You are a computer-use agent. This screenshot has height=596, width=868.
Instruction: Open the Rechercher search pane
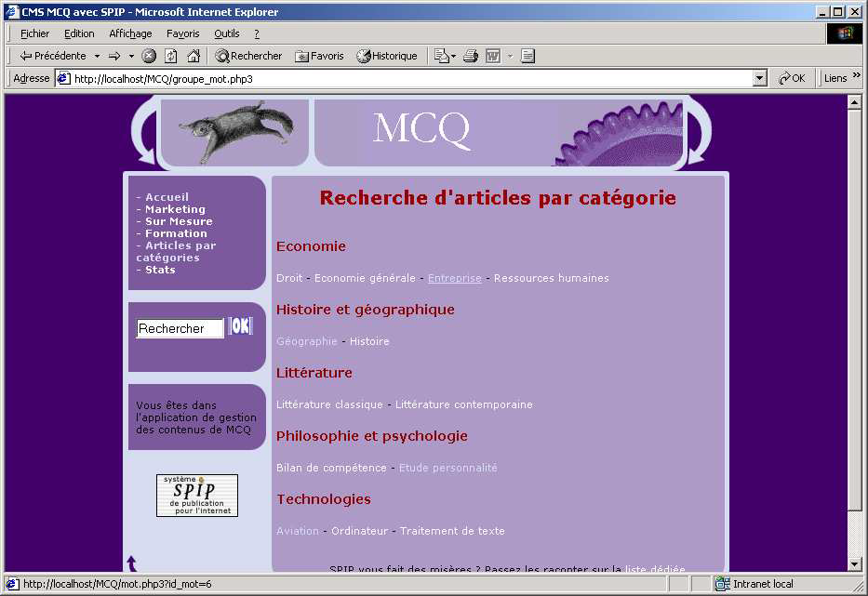tap(248, 56)
